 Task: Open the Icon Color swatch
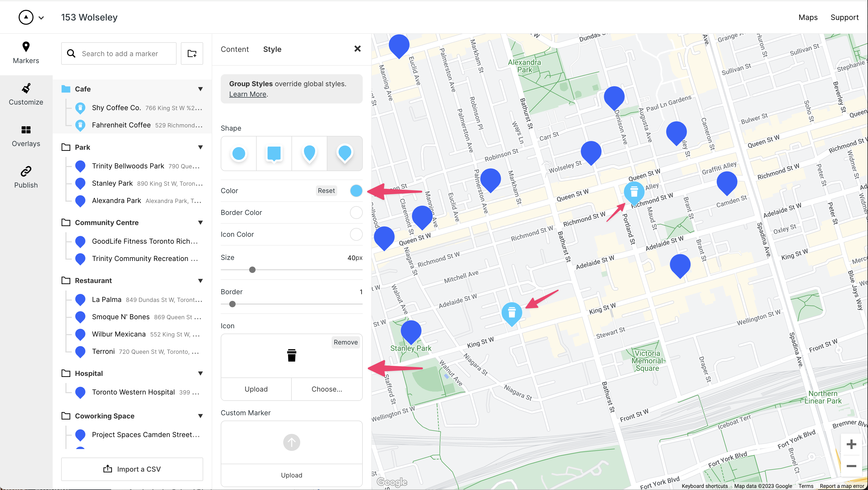(356, 235)
